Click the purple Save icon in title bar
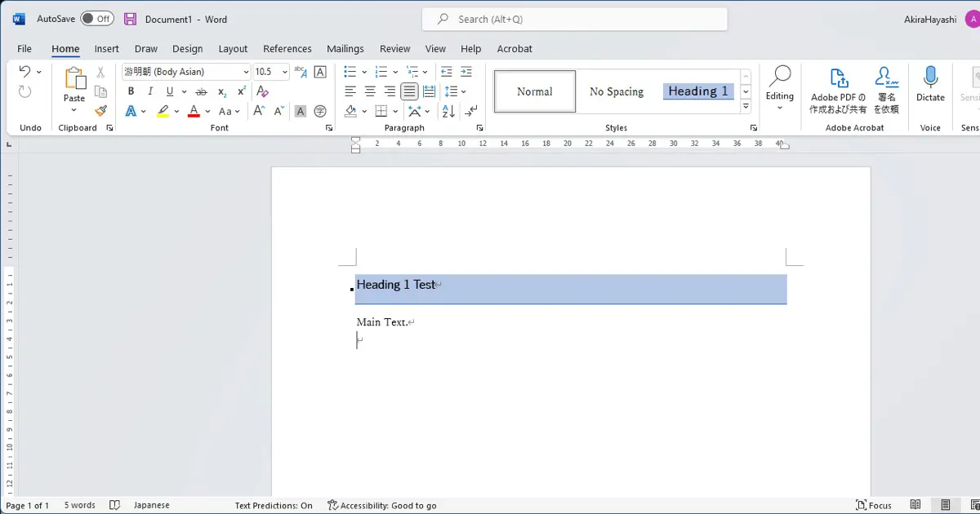 click(x=131, y=19)
